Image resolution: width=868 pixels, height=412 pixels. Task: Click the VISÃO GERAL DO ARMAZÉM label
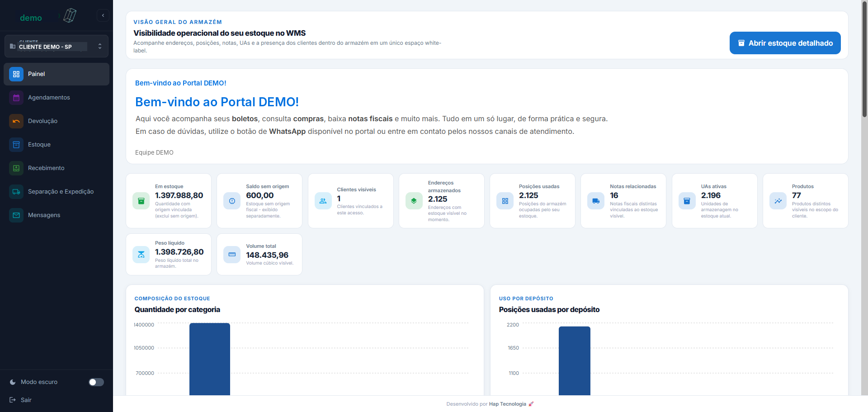(178, 22)
